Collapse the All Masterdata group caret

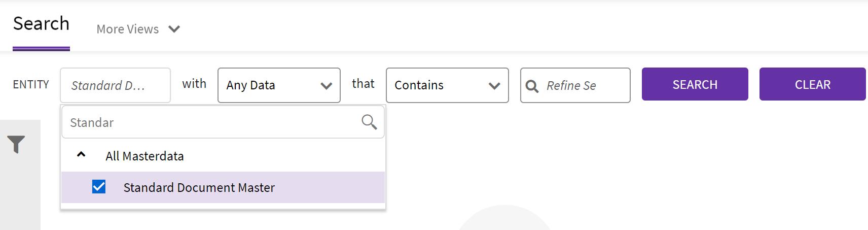point(81,155)
